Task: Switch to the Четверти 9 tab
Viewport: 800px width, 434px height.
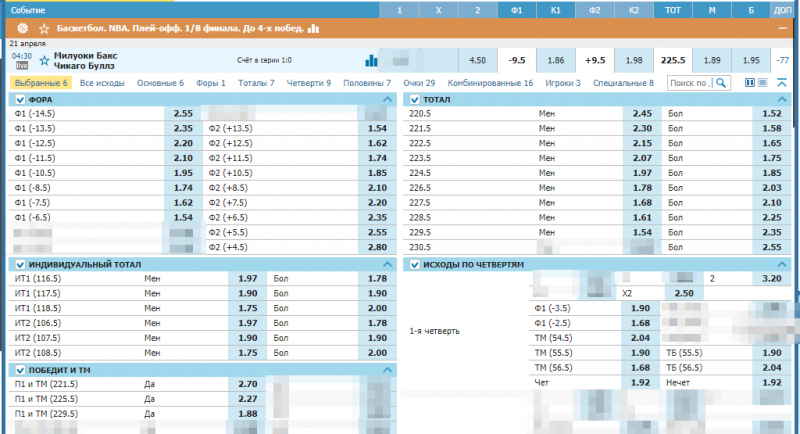Action: pyautogui.click(x=308, y=83)
